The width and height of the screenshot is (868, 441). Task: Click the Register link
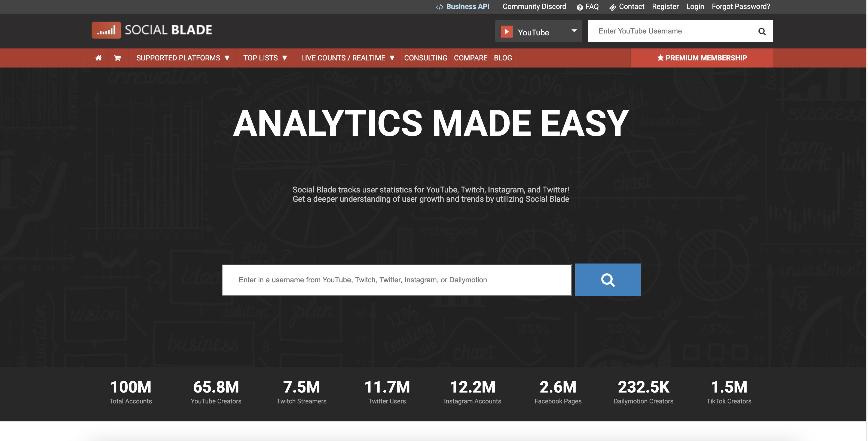665,7
